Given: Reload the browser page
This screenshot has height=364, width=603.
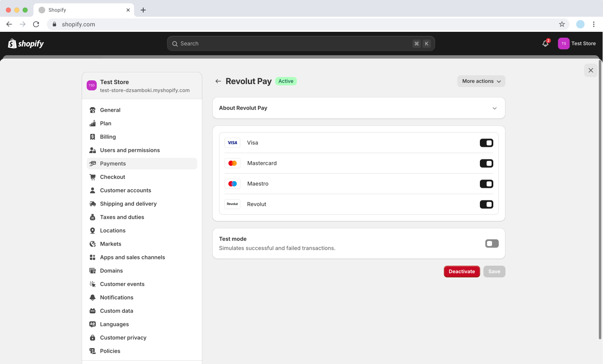Looking at the screenshot, I should (36, 24).
